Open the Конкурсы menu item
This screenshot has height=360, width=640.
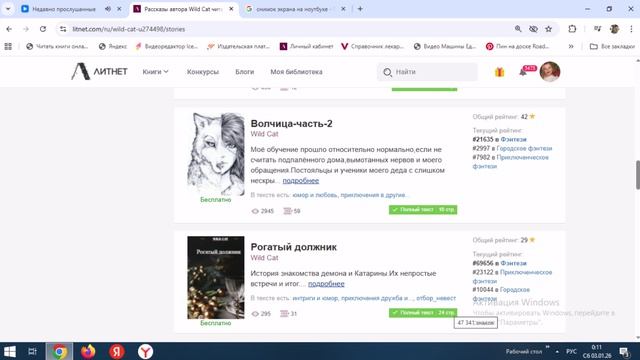(203, 72)
